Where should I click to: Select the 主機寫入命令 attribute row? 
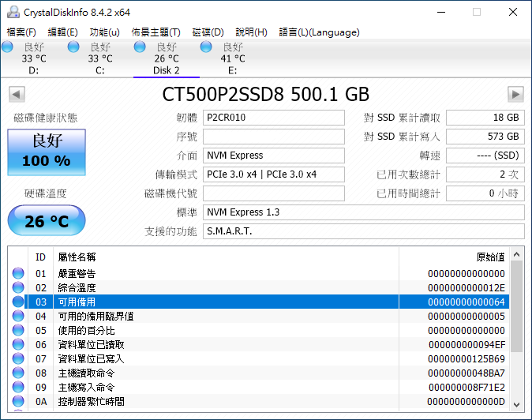click(x=258, y=388)
